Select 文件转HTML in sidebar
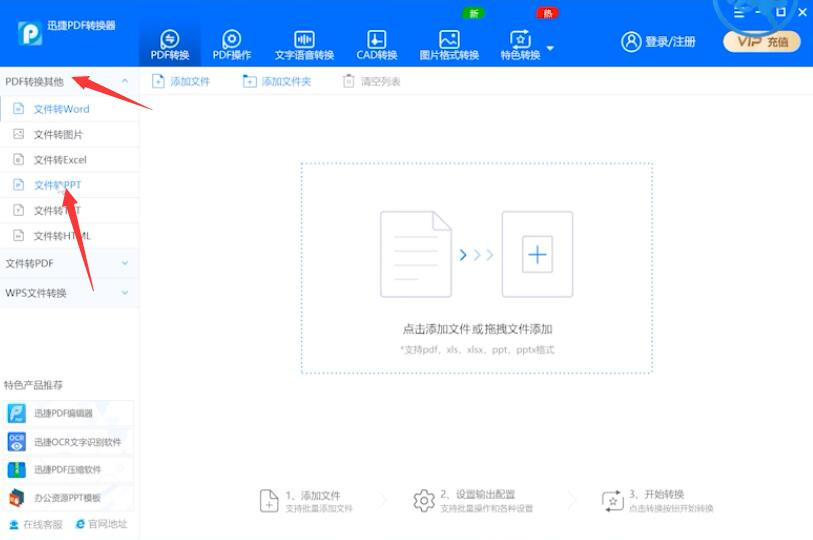This screenshot has width=813, height=540. 69,236
